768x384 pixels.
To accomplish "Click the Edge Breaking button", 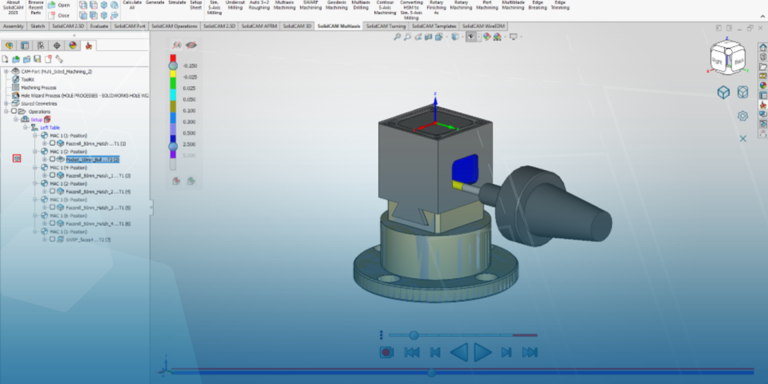I will point(537,5).
